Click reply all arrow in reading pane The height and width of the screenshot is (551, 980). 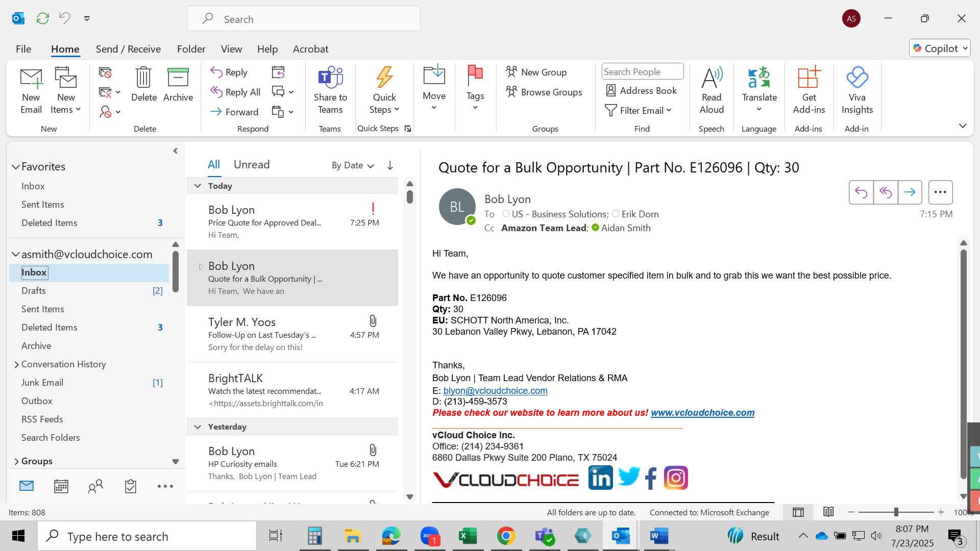pos(886,192)
